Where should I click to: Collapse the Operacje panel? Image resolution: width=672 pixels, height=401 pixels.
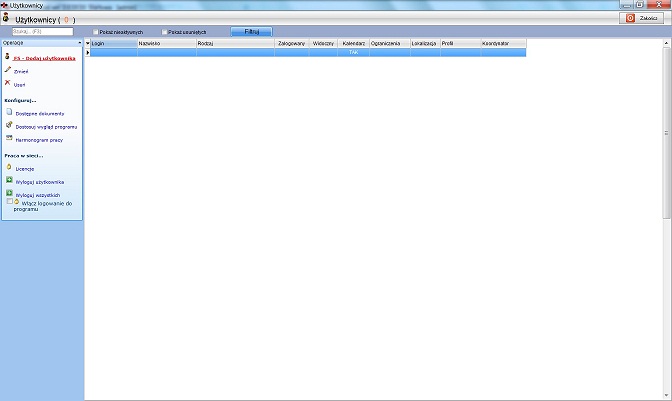[80, 43]
